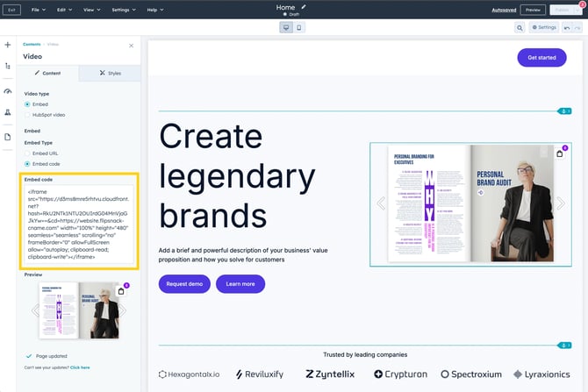
Task: Click the flipbook thumbnail in sidebar Preview
Action: tap(79, 310)
